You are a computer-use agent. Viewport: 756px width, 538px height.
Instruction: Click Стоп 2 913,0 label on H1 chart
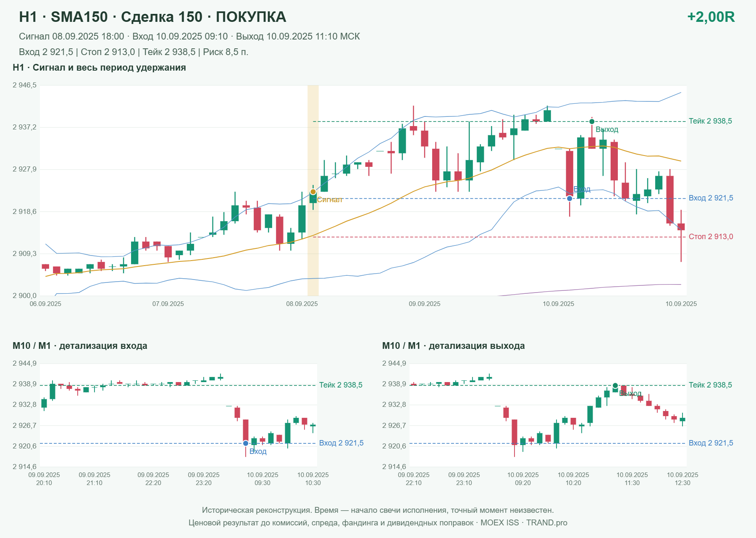point(711,237)
